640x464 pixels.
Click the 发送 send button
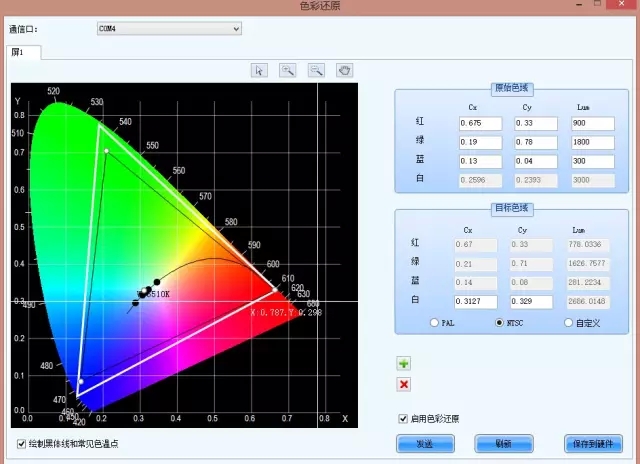tap(424, 443)
